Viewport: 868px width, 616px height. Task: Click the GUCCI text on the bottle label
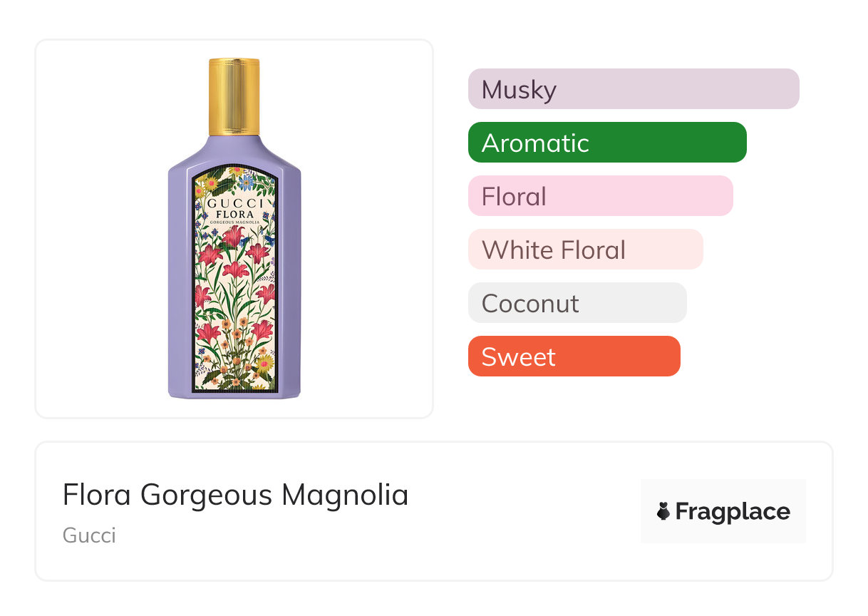[234, 202]
